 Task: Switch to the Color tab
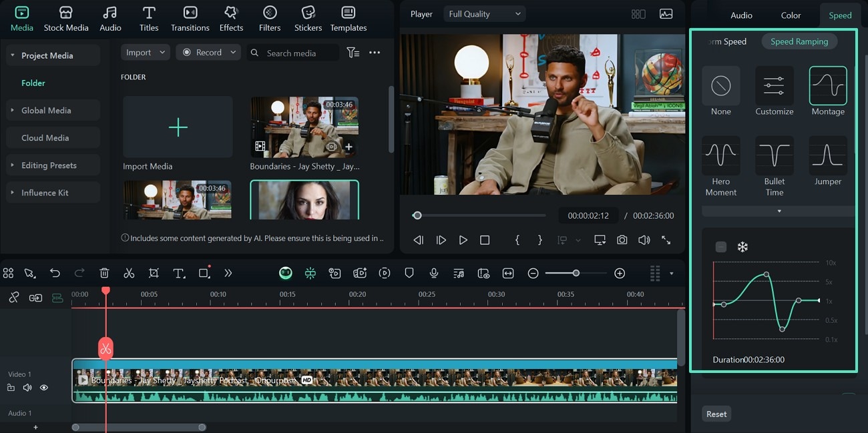pos(791,15)
